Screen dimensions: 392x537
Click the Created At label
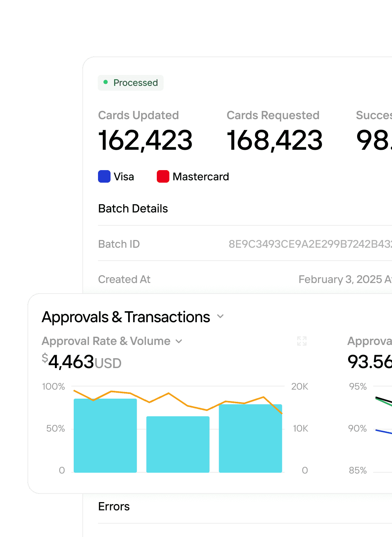coord(124,279)
